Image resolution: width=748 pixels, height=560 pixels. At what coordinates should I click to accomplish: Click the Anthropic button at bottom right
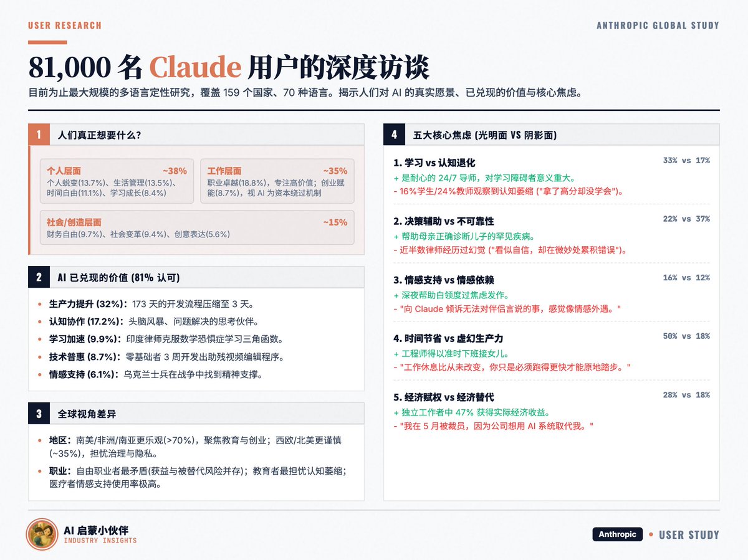click(x=617, y=534)
